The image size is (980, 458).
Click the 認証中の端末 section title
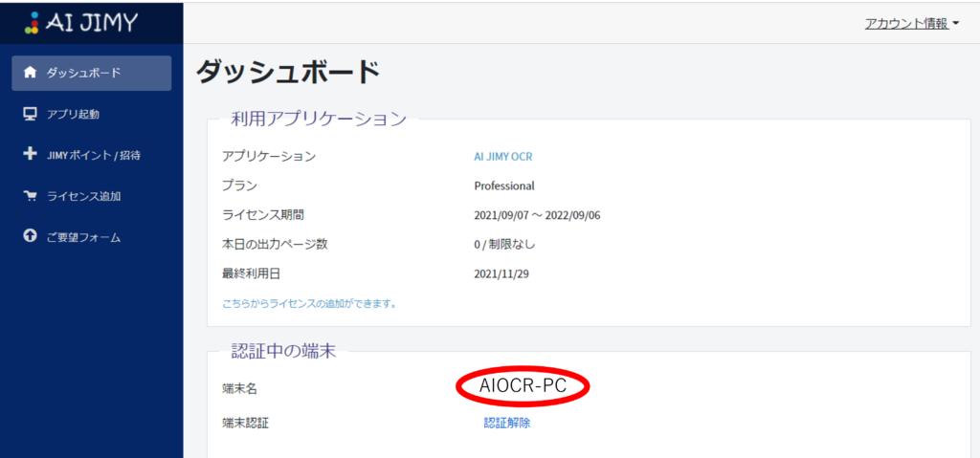click(x=283, y=352)
